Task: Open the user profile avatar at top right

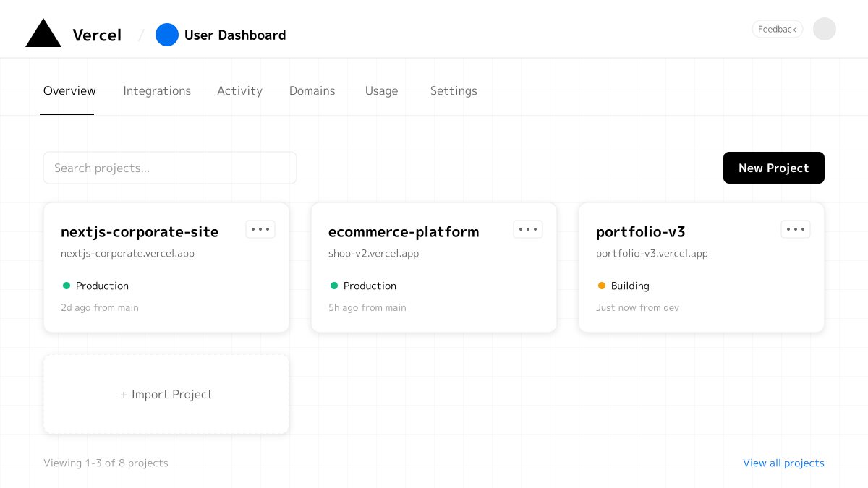Action: pos(825,29)
